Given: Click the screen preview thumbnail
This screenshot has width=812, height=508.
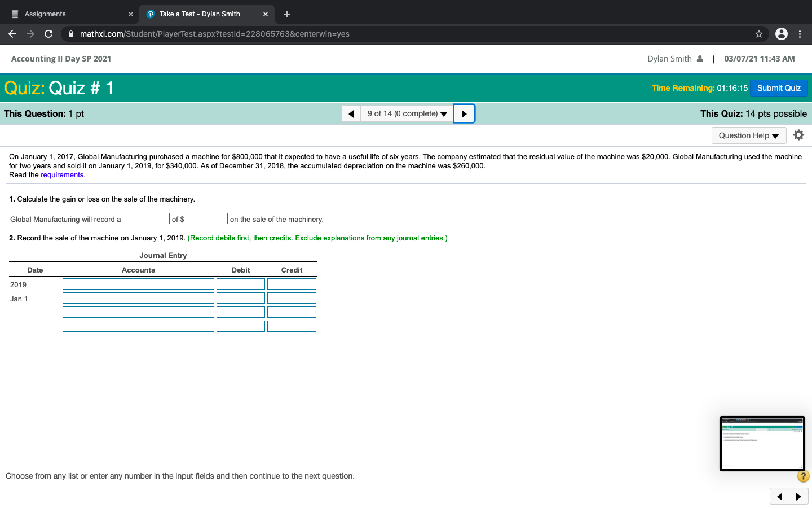Looking at the screenshot, I should point(762,443).
